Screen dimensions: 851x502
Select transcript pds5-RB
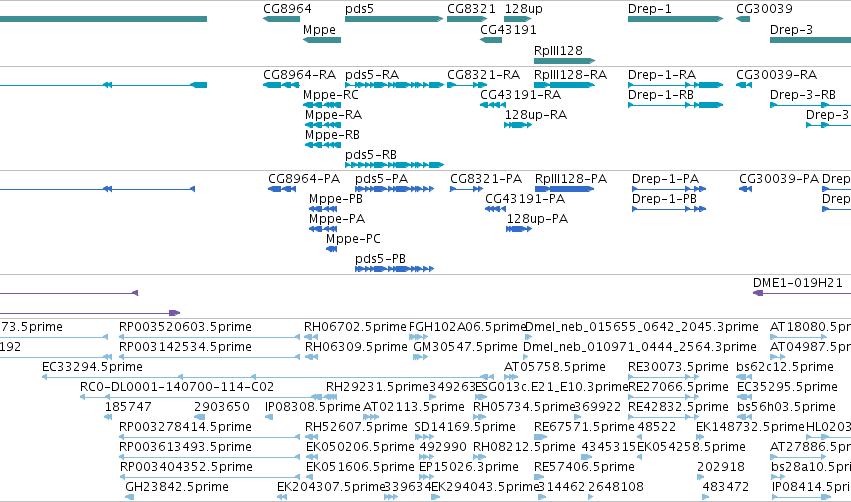(395, 165)
